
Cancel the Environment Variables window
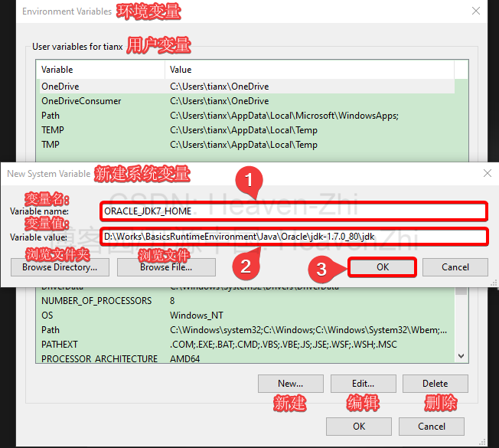pyautogui.click(x=431, y=427)
